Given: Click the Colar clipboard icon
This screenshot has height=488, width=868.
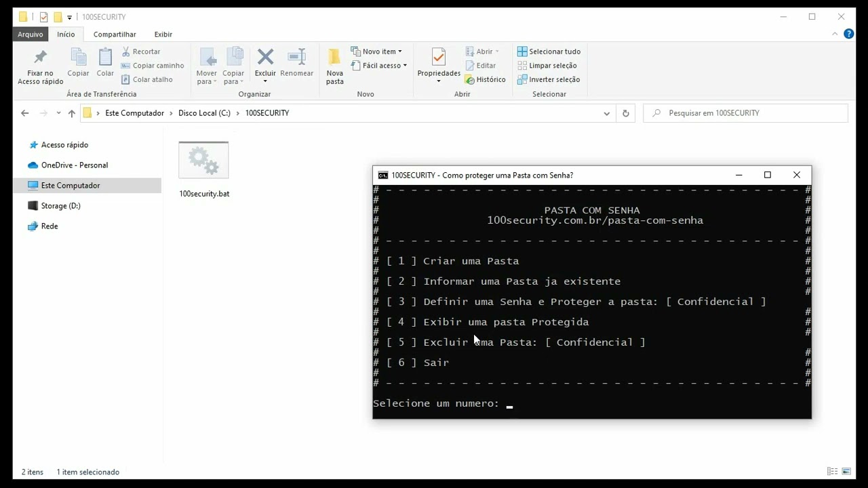Looking at the screenshot, I should coord(105,57).
